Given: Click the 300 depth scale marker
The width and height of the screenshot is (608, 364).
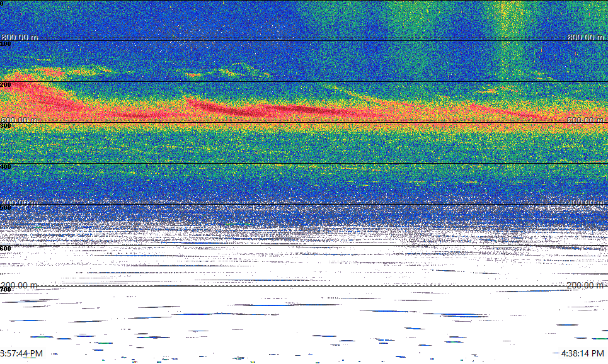Looking at the screenshot, I should 6,126.
